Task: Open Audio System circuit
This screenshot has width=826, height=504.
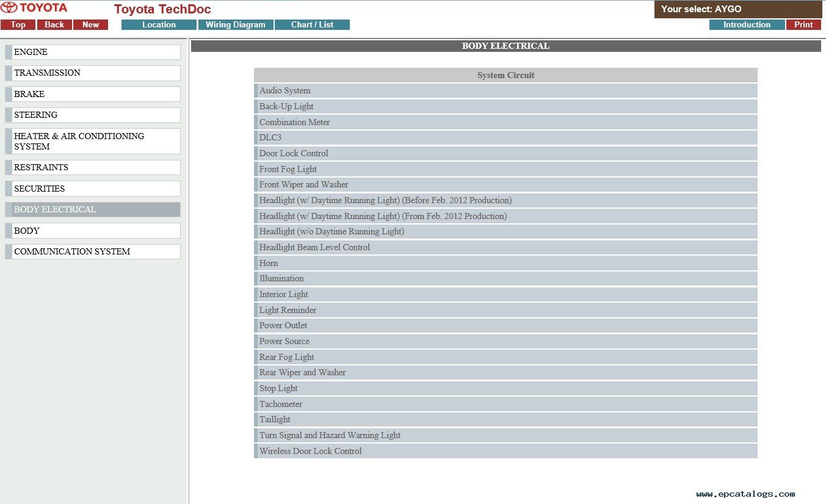Action: 505,91
